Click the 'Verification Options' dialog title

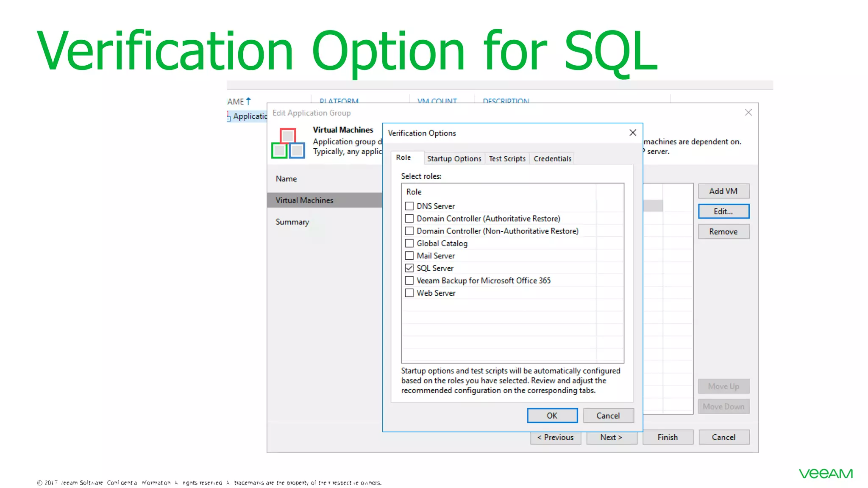(x=422, y=133)
